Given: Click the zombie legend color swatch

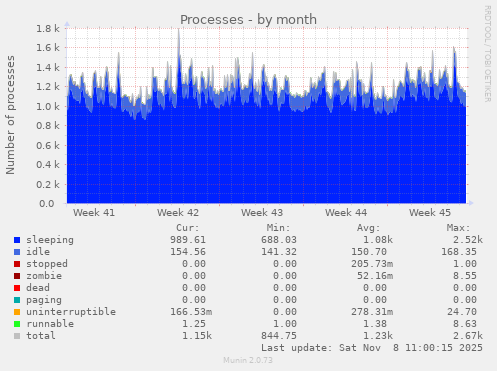Looking at the screenshot, I should pos(17,276).
